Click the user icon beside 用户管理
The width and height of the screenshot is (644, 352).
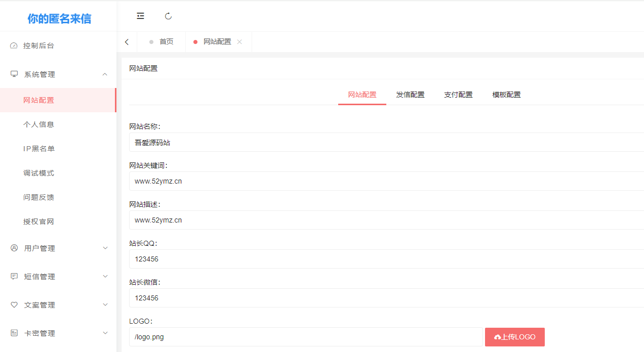click(14, 248)
